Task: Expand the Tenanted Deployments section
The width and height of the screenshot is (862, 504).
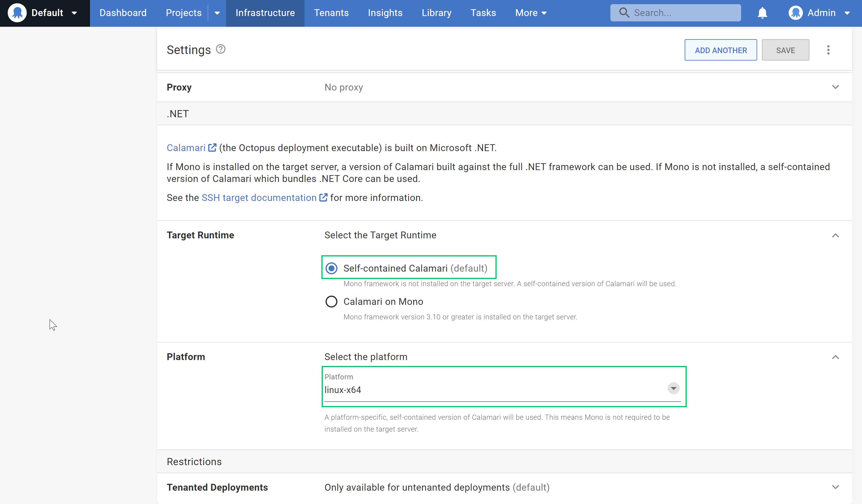Action: click(836, 487)
